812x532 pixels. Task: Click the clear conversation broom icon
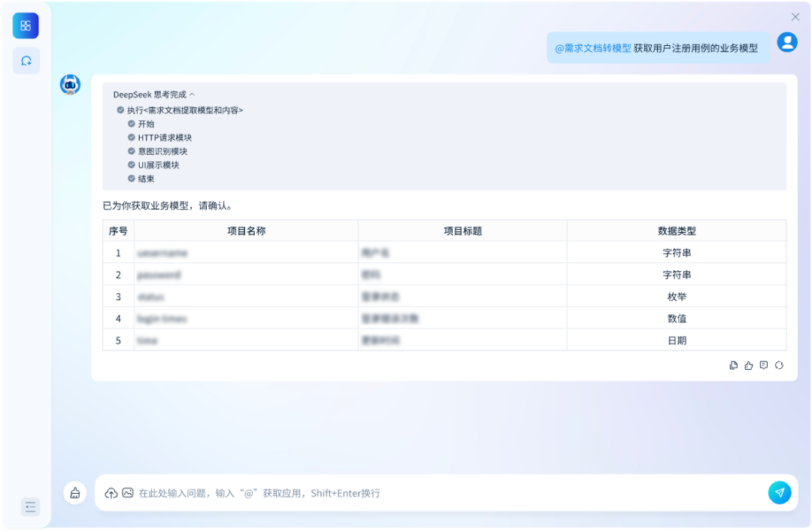[x=75, y=493]
